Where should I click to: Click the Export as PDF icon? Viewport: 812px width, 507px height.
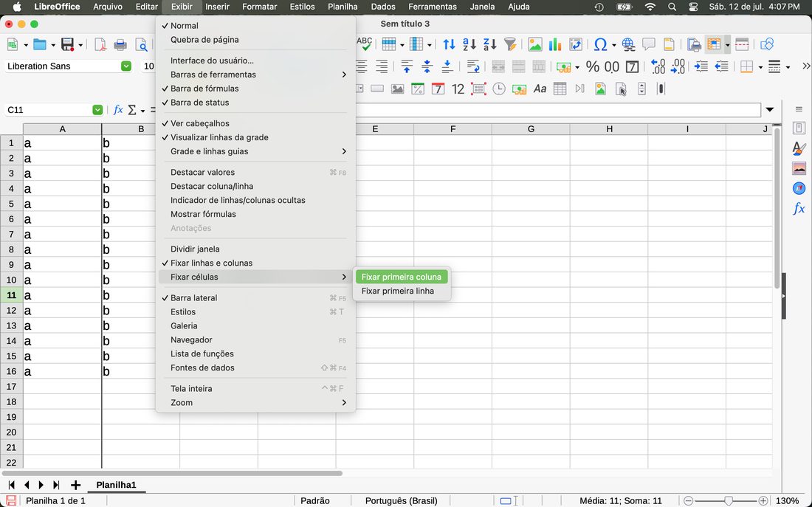tap(100, 44)
